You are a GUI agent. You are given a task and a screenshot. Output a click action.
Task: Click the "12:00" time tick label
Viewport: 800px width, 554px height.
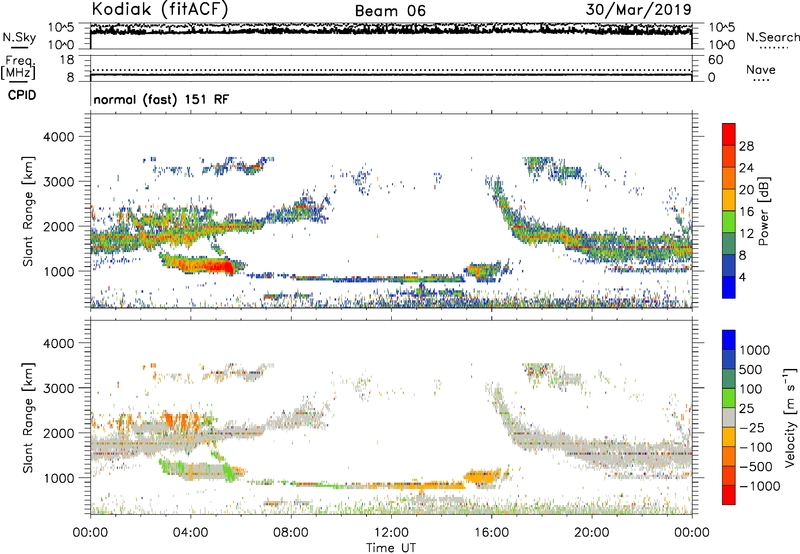point(391,533)
